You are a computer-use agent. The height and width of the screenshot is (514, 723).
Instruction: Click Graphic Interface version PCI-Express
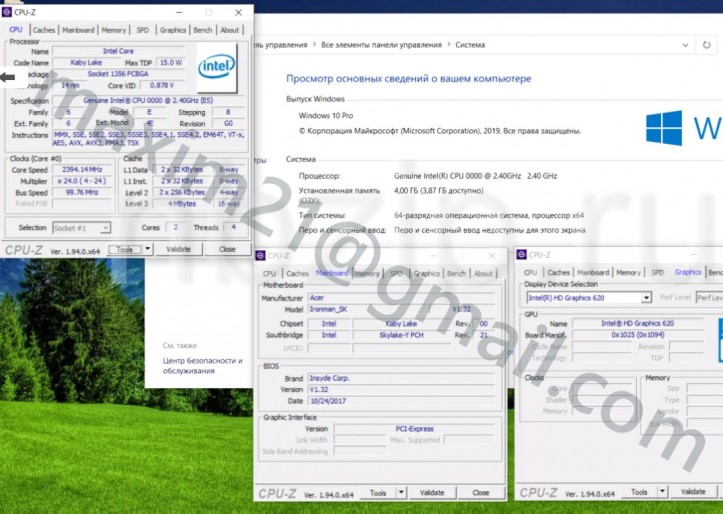(x=414, y=429)
